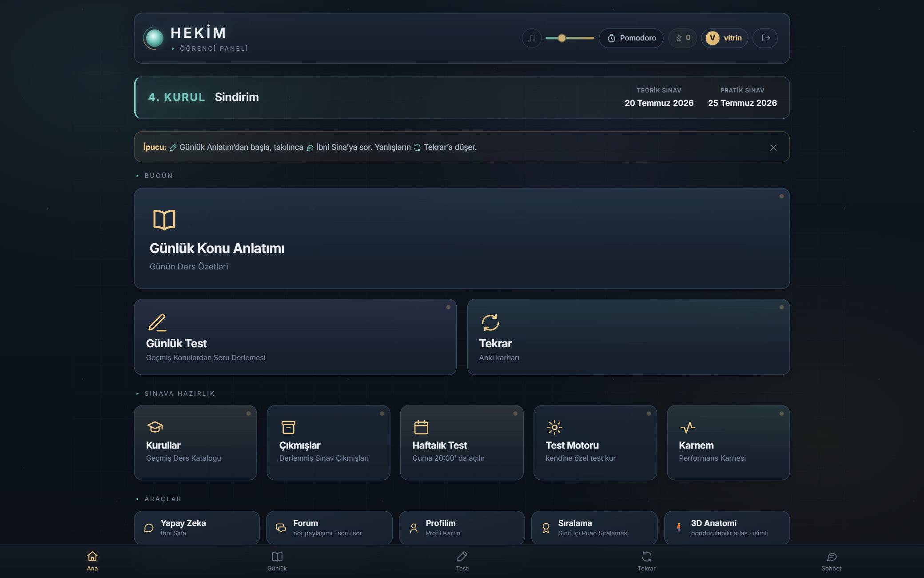Open Yapay Zeka İbni Sina tool
This screenshot has height=578, width=924.
point(197,528)
